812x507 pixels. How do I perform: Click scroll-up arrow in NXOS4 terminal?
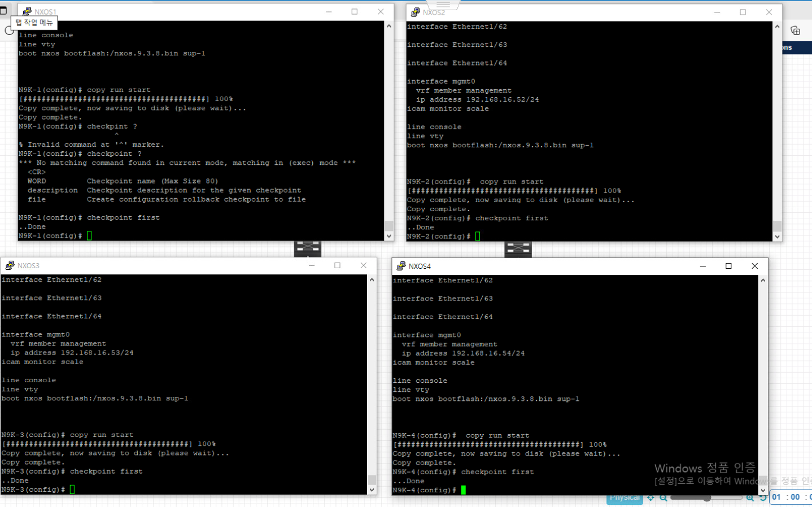(763, 280)
